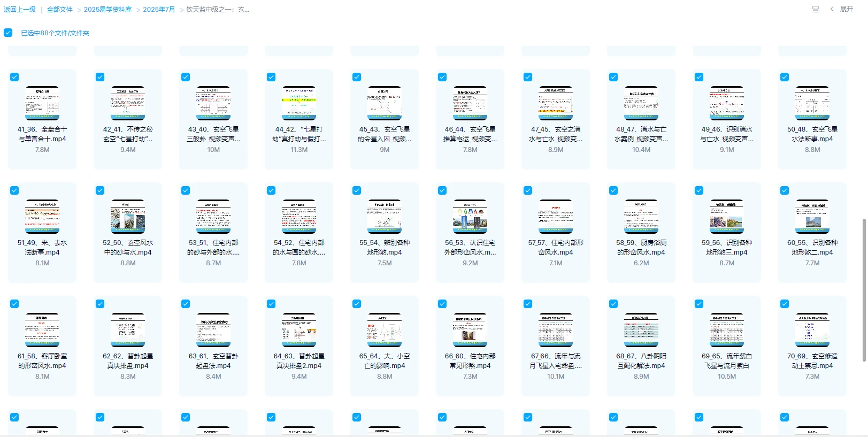The height and width of the screenshot is (437, 868).
Task: Uncheck file 56_53、认识住宅外部形峦风水 checkbox
Action: (x=442, y=190)
